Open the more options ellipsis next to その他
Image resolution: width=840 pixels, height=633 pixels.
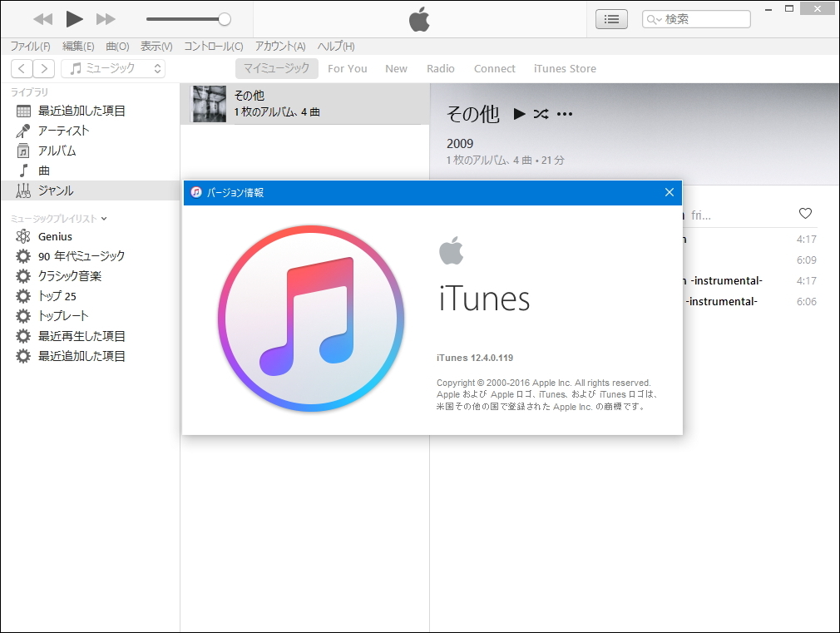pos(565,113)
